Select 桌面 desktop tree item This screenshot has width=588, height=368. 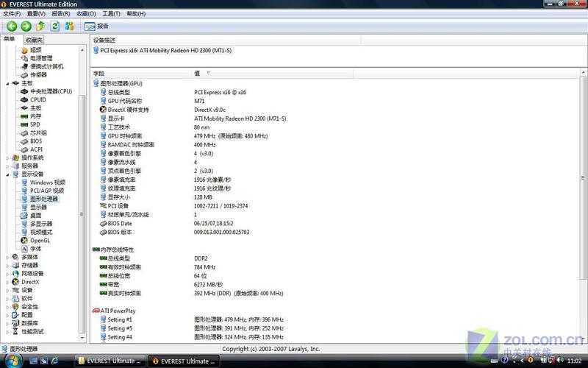pos(35,216)
